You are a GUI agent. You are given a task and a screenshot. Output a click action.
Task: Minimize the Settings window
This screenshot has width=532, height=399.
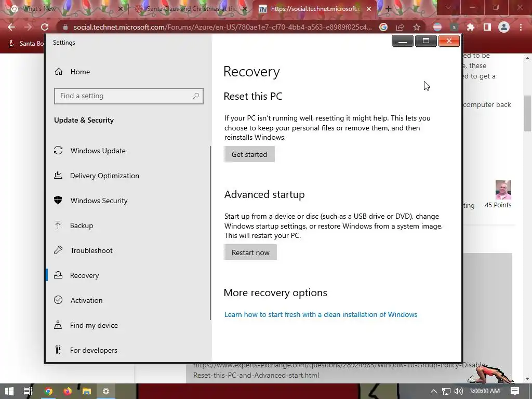[x=403, y=41]
